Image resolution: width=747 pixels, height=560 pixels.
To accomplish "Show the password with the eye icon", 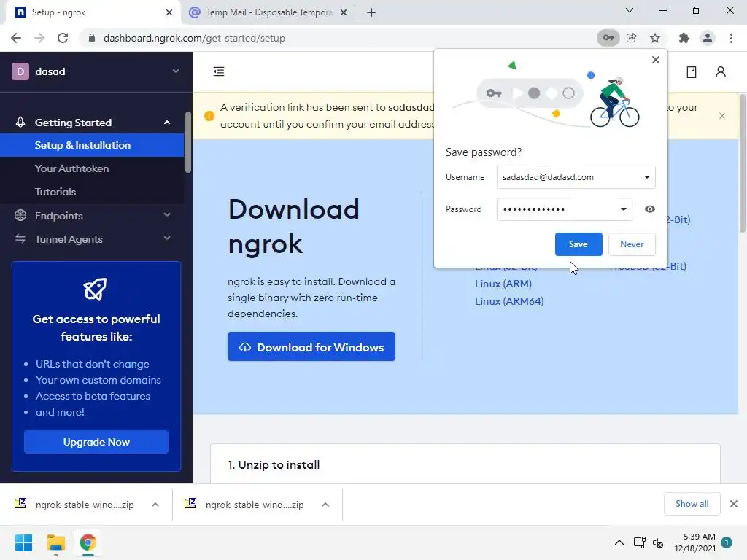I will click(650, 209).
